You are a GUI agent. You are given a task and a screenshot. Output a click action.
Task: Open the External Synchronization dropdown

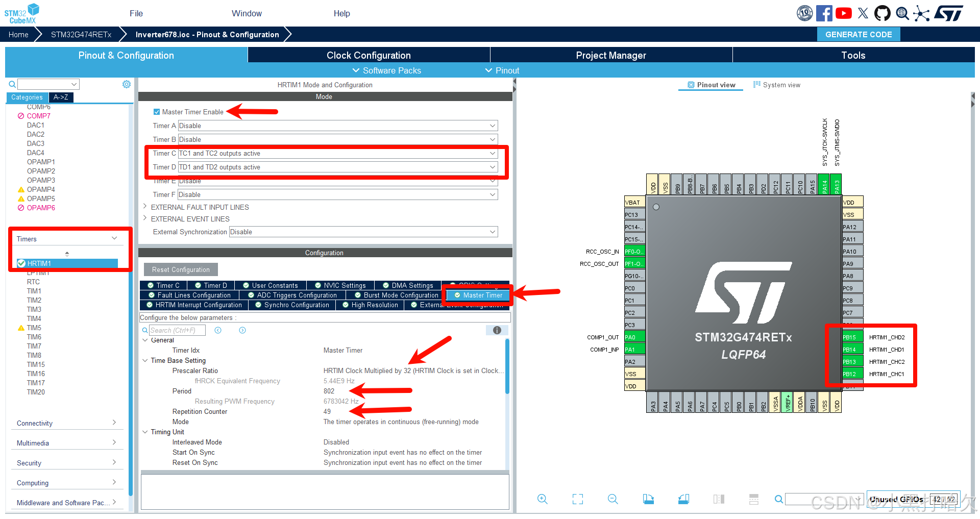[x=363, y=232]
